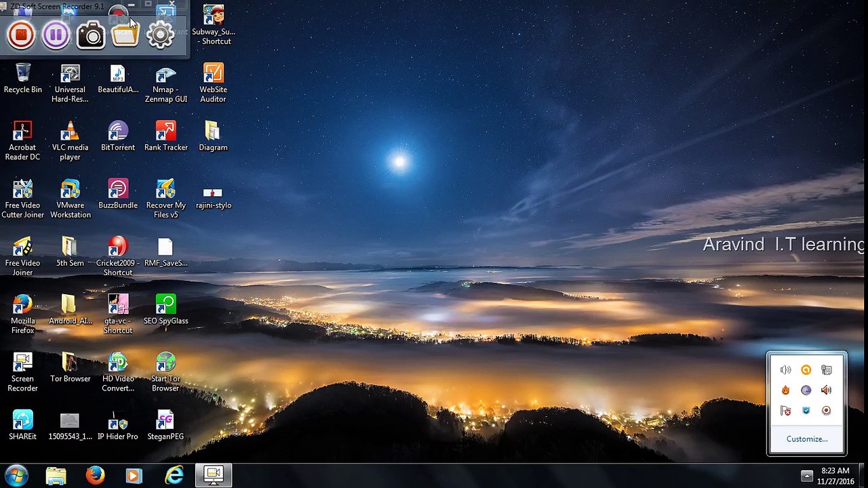Open Windows Explorer from the taskbar
Image resolution: width=868 pixels, height=488 pixels.
tap(56, 476)
